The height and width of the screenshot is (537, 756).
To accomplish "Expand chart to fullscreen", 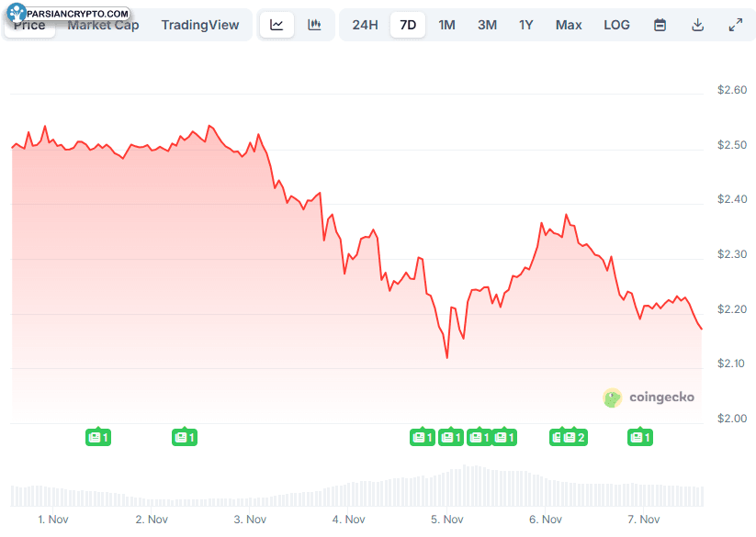I will tap(735, 25).
